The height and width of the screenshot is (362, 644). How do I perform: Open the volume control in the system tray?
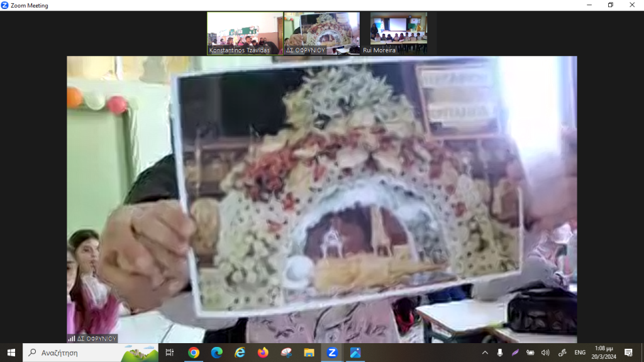click(545, 353)
